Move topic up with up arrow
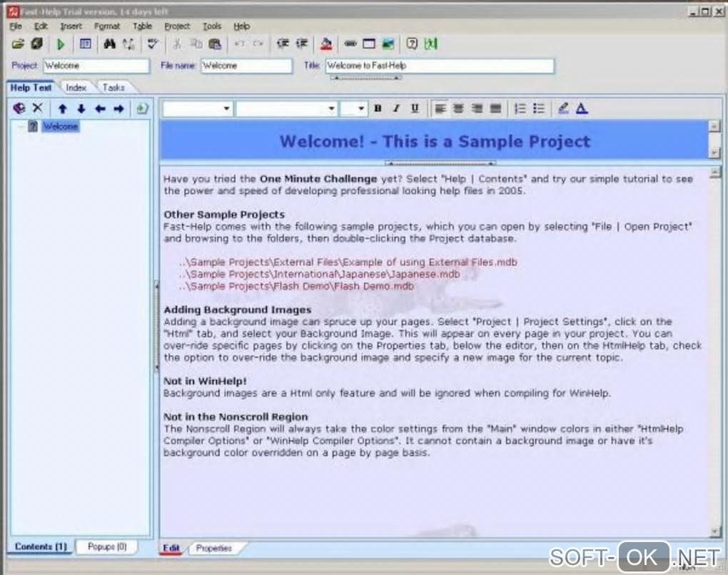Viewport: 728px width, 575px height. tap(62, 109)
